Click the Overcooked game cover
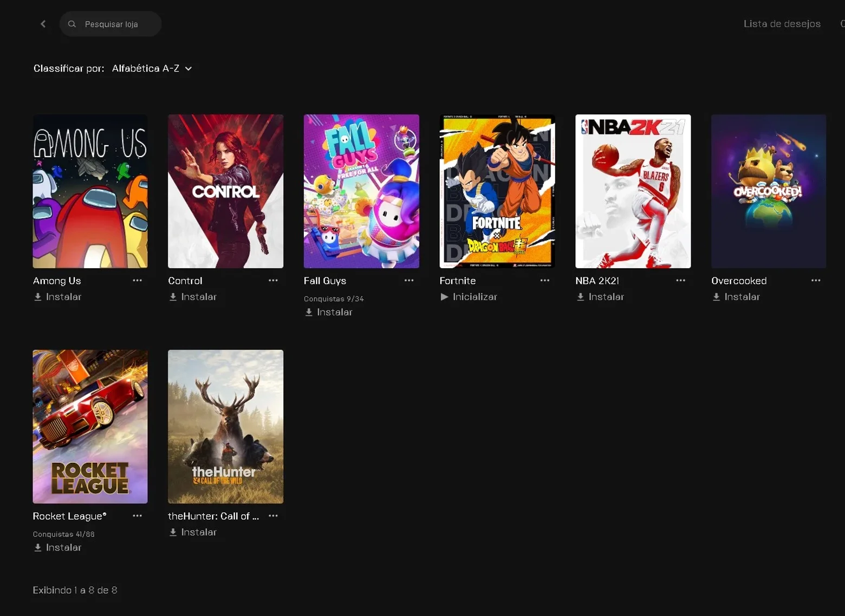Image resolution: width=845 pixels, height=616 pixels. (769, 191)
